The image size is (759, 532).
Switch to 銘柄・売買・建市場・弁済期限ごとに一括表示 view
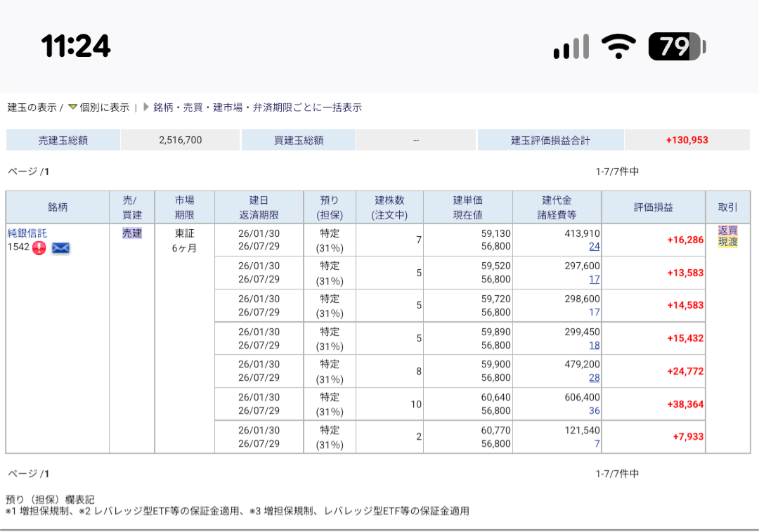click(x=257, y=108)
